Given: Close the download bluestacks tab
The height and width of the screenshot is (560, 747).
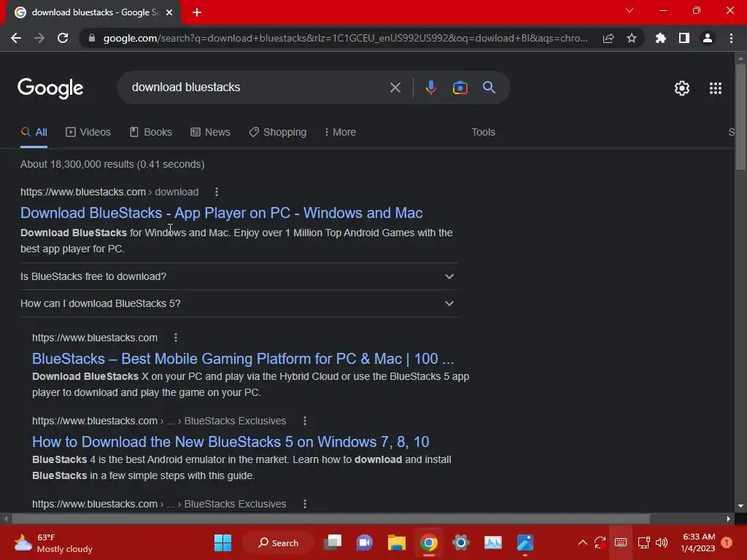Looking at the screenshot, I should (x=169, y=12).
